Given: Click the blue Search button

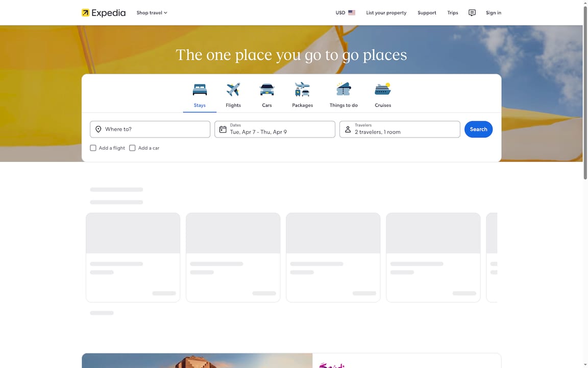Looking at the screenshot, I should pos(478,129).
